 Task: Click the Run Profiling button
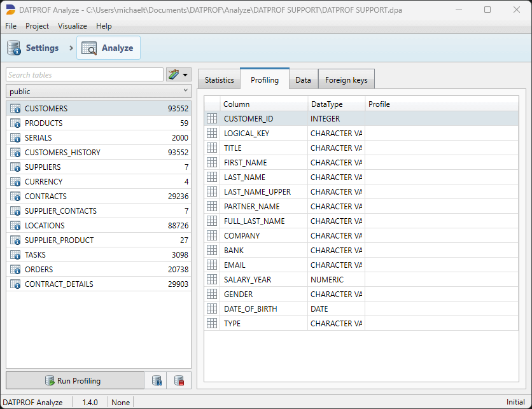(74, 380)
